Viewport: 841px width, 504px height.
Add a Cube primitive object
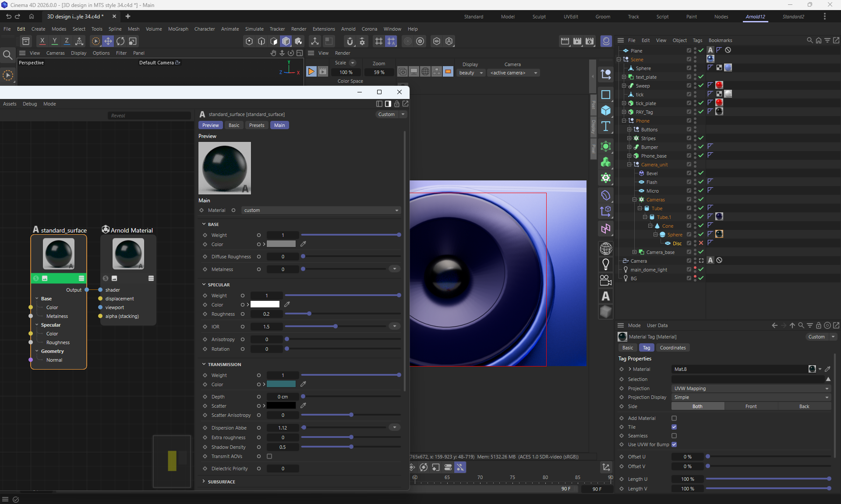(606, 110)
